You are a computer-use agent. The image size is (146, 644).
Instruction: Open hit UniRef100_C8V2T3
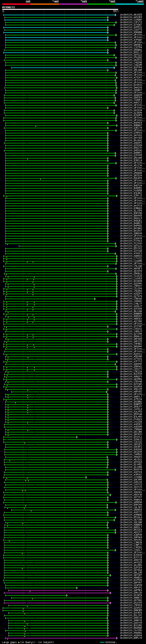131,369
